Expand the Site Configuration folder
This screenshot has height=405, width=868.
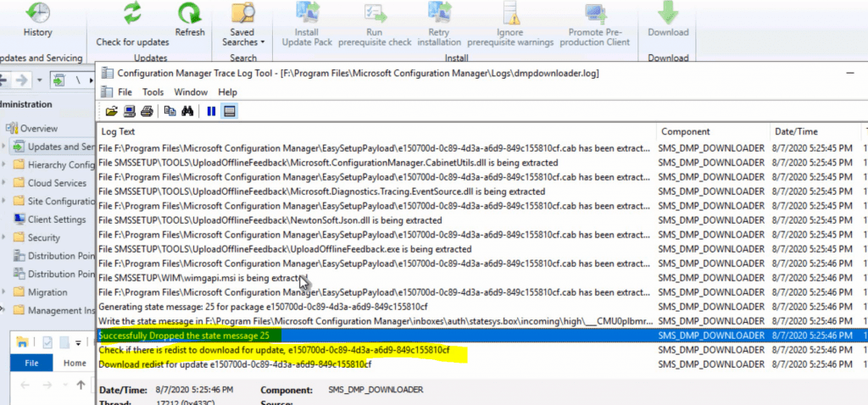coord(4,202)
